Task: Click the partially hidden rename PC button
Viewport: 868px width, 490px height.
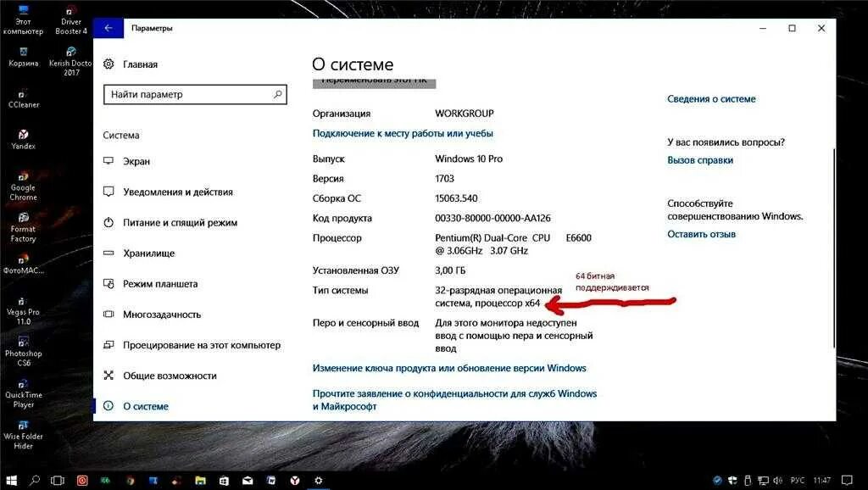Action: click(374, 83)
